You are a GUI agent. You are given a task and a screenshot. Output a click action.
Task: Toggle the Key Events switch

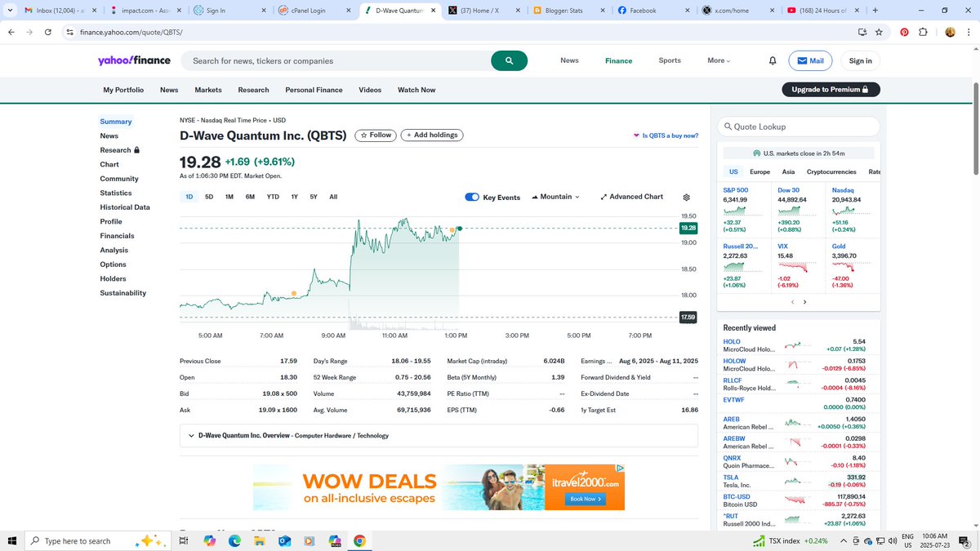(471, 197)
